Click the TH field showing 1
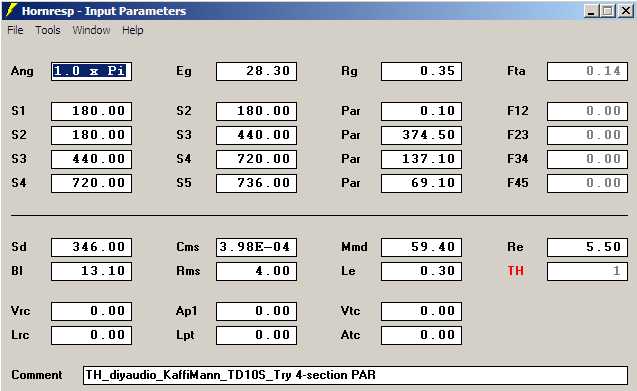 point(587,272)
